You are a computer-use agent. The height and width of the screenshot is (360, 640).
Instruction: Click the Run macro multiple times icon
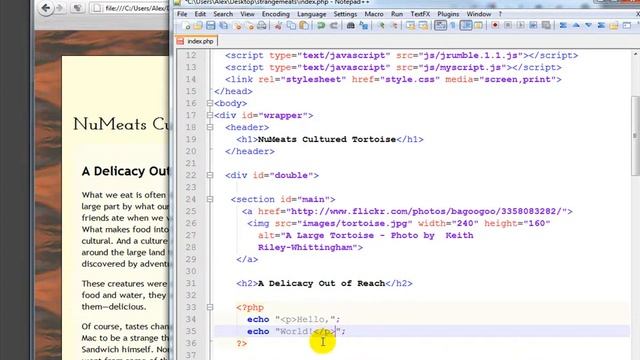point(533,25)
